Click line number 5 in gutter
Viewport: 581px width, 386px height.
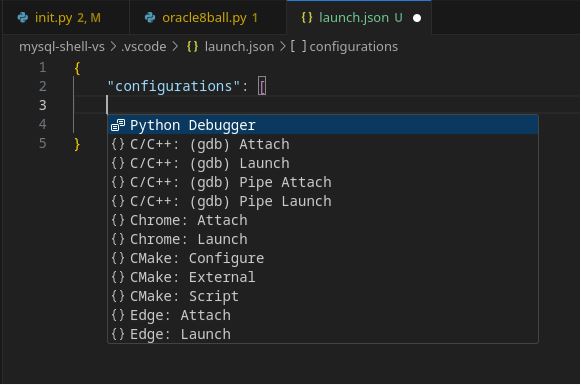point(43,143)
